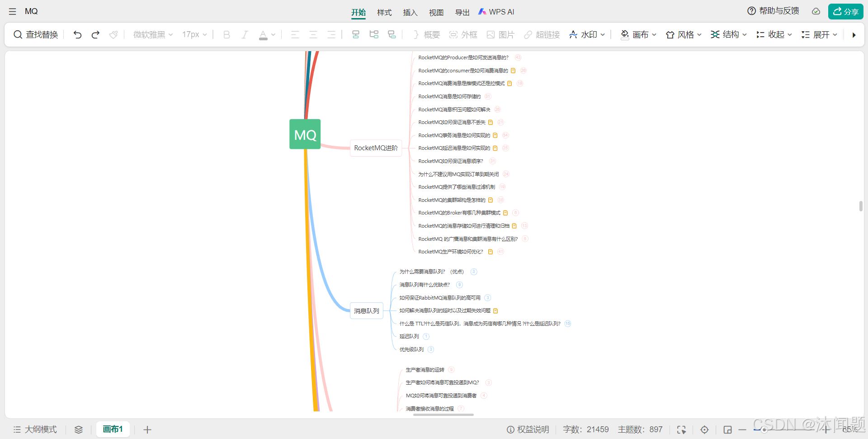Open the collapse (收起) dropdown
868x439 pixels.
tap(774, 35)
